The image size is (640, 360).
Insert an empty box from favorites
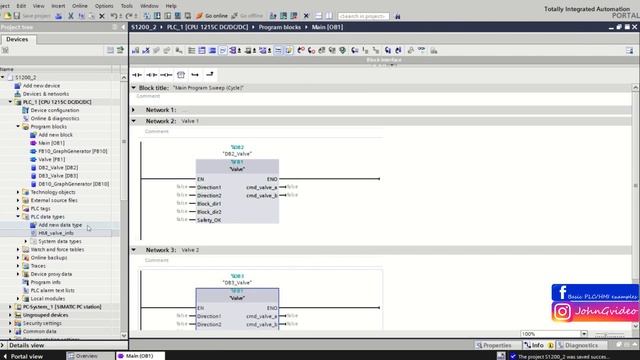pos(181,75)
